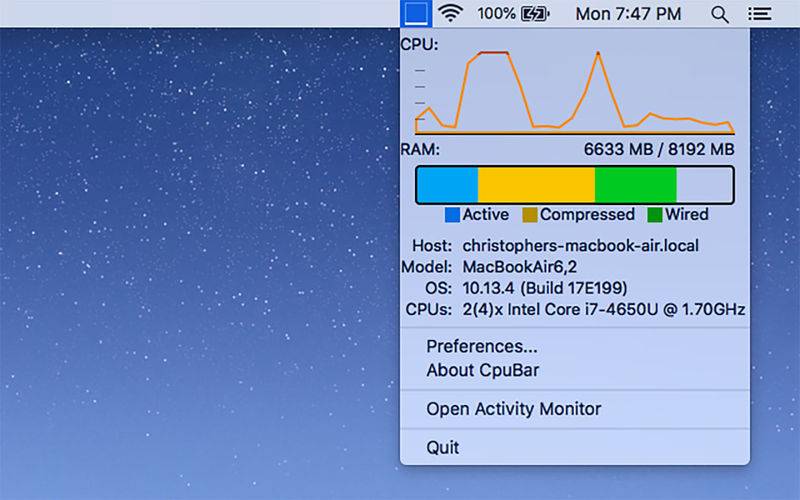The image size is (800, 500).
Task: Click the Intel Core i7-4650U CPU text
Action: (x=604, y=310)
